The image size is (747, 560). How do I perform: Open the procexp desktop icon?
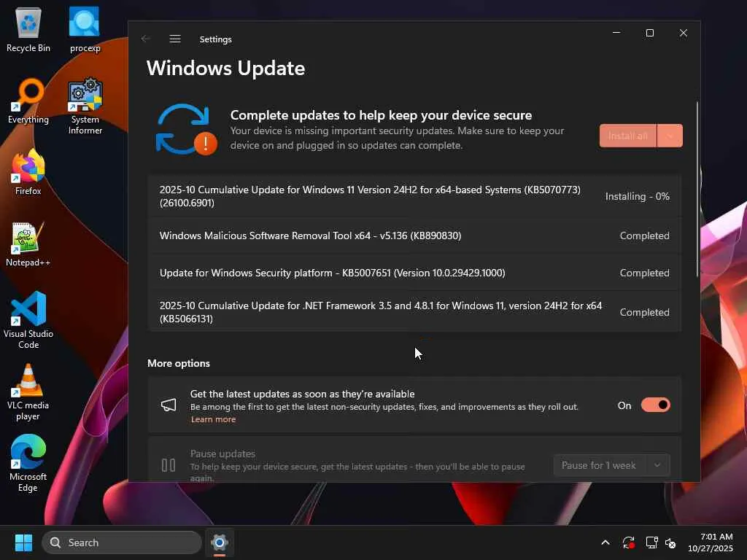(85, 29)
